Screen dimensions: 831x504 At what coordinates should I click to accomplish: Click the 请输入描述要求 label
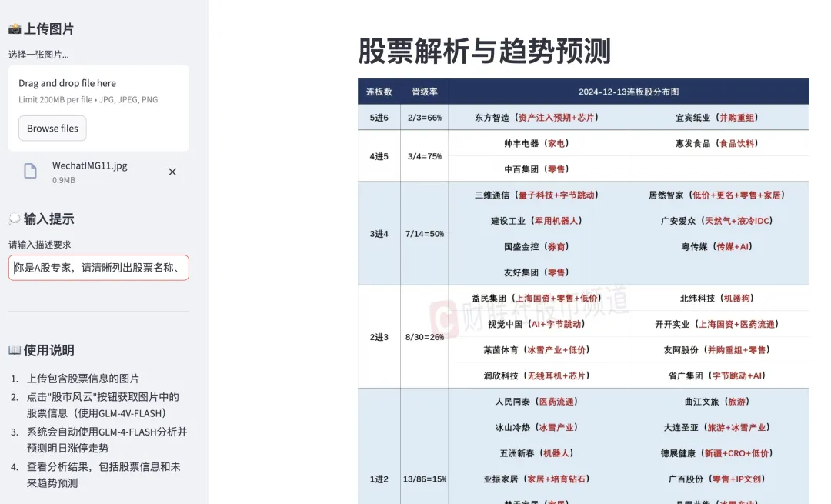[x=40, y=245]
